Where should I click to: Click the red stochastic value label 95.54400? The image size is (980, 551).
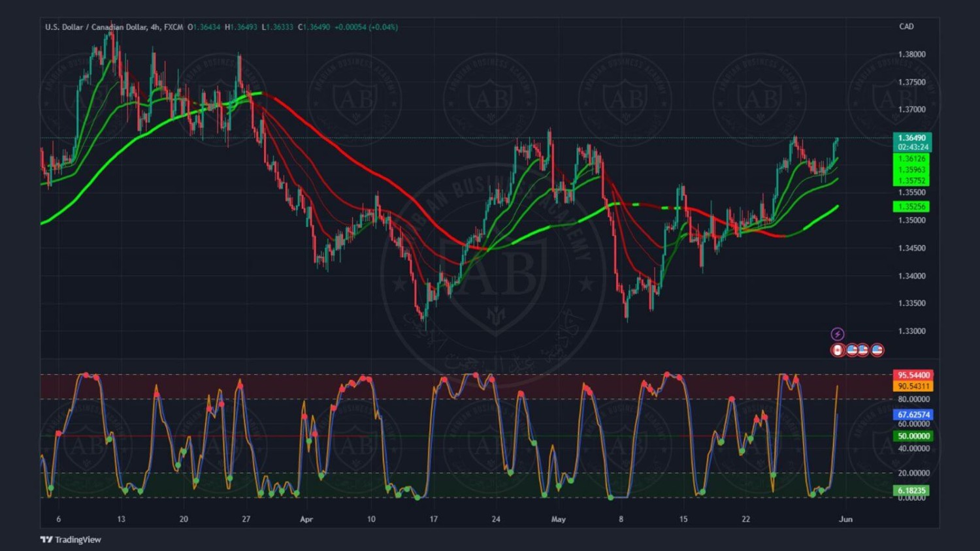tap(913, 375)
